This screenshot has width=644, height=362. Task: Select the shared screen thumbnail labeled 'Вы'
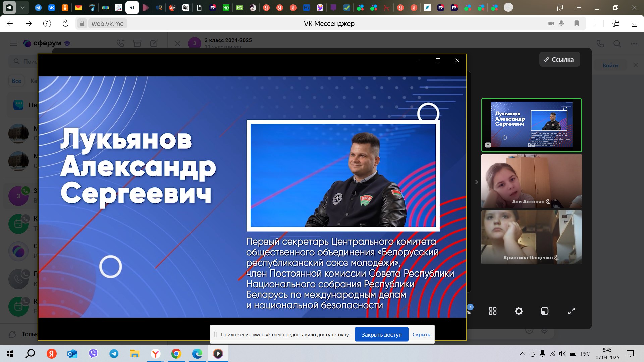[531, 125]
